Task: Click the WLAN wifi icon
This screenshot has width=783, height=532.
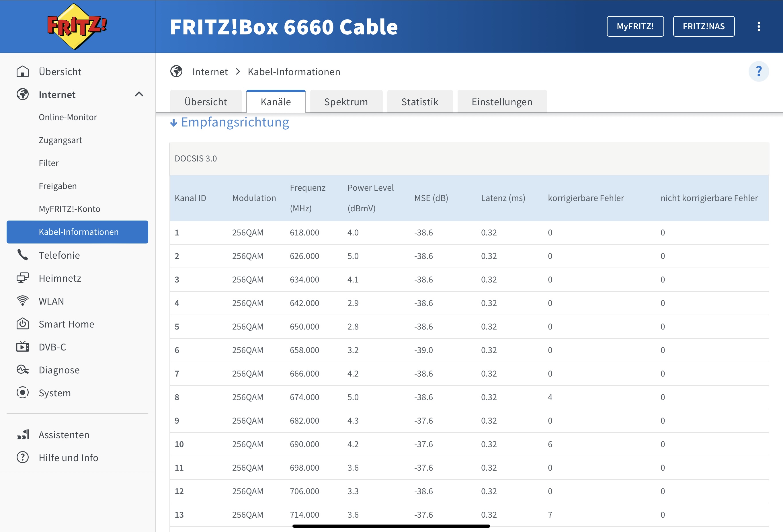Action: pyautogui.click(x=23, y=301)
